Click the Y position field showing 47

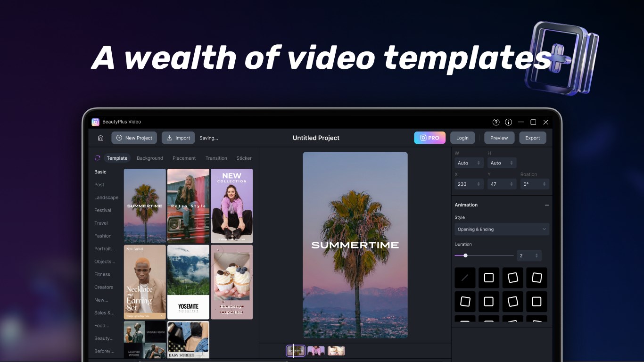pos(502,184)
